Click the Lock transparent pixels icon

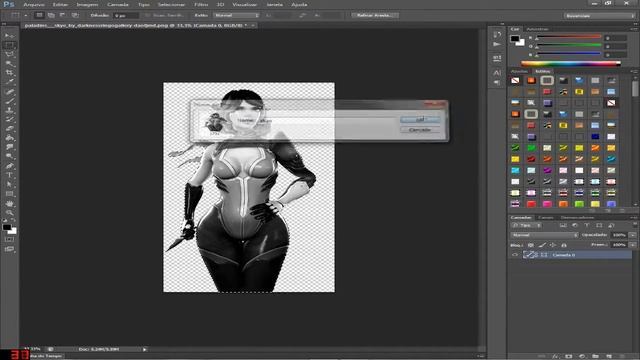pos(531,245)
